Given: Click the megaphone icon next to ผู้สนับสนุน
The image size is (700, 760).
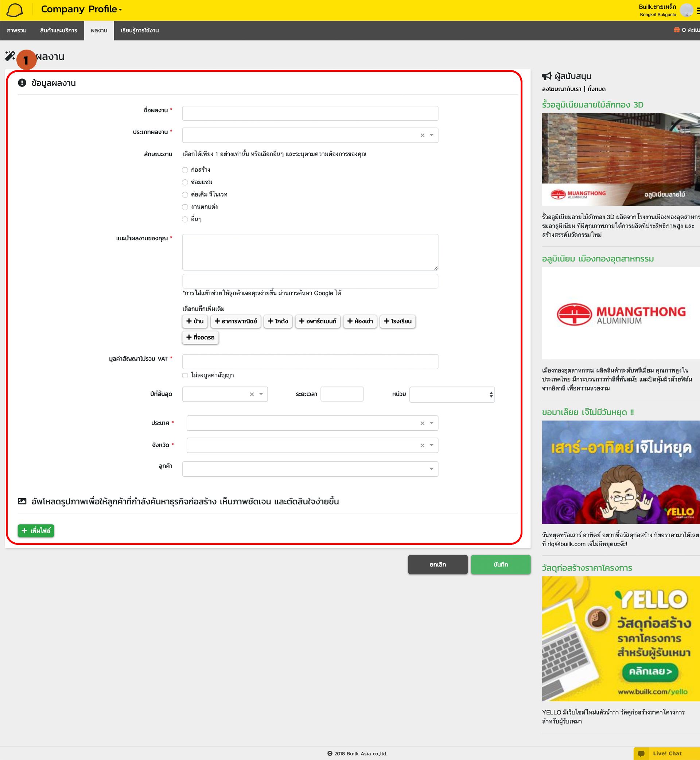Looking at the screenshot, I should (547, 76).
